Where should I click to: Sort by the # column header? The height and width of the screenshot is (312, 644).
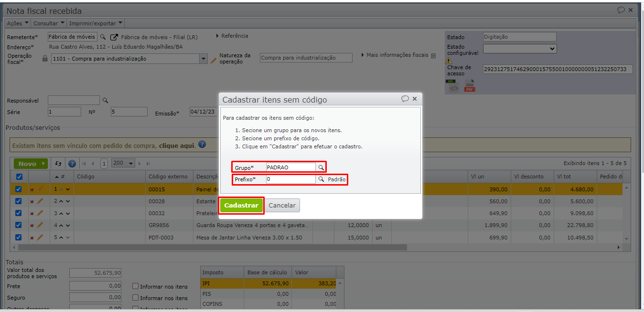pyautogui.click(x=62, y=177)
